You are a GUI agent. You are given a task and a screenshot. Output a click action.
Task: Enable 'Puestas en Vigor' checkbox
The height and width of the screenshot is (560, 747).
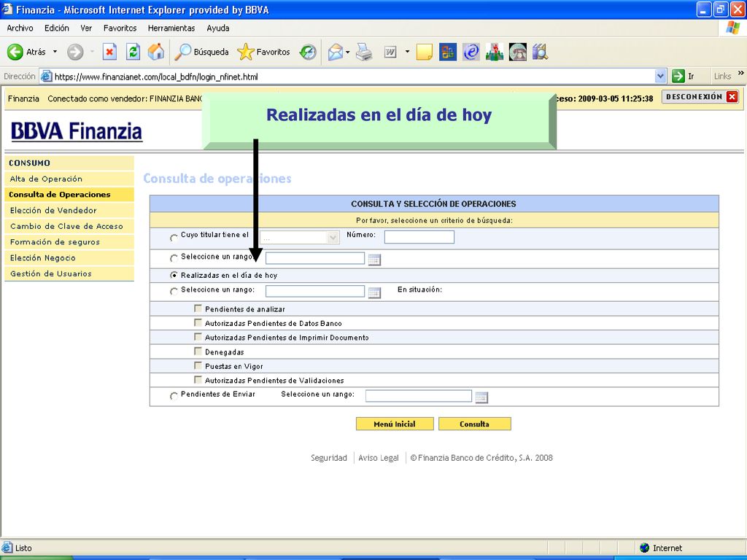(x=198, y=366)
